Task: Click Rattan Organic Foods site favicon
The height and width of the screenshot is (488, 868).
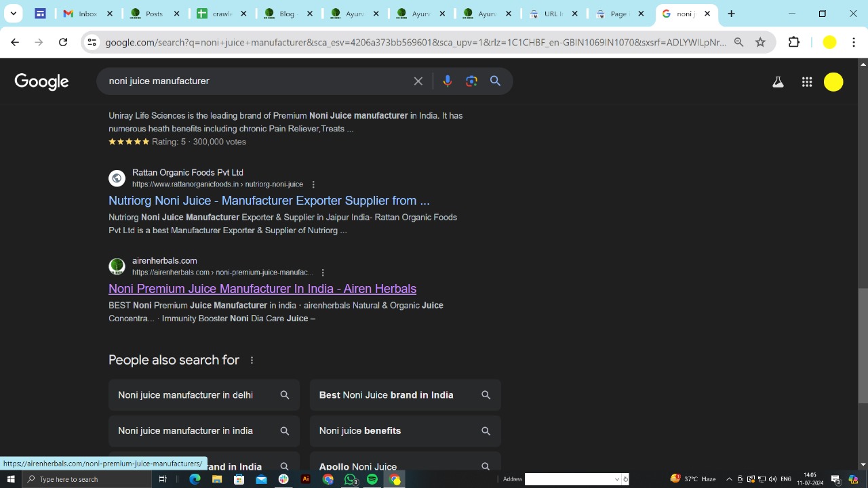Action: click(x=117, y=178)
